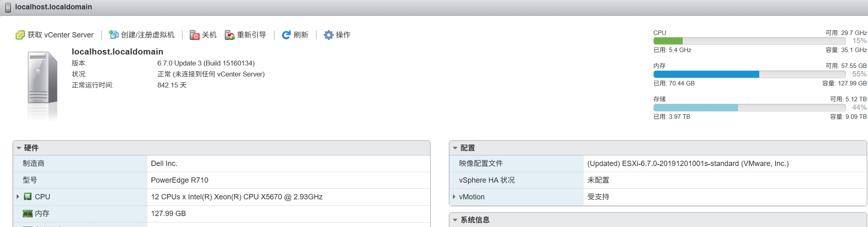Collapse the 系统信息 panel

click(x=455, y=220)
